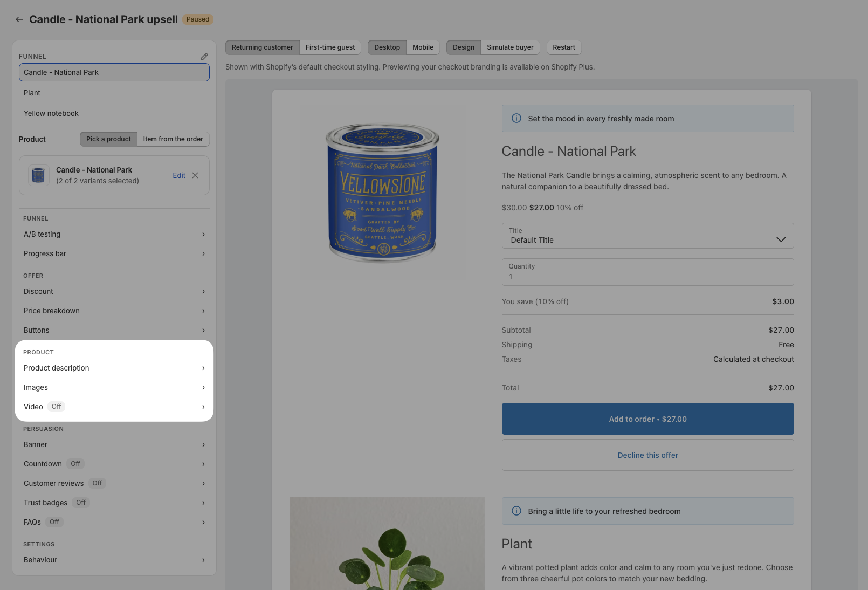Edit the selected Candle product
This screenshot has height=590, width=868.
(179, 175)
